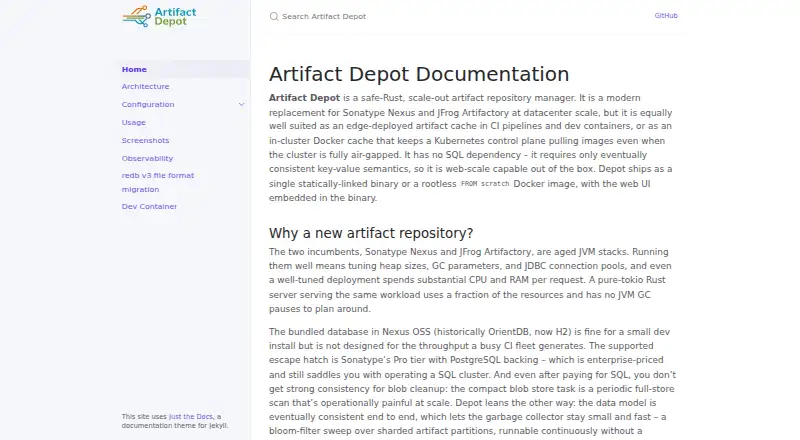This screenshot has height=440, width=800.
Task: Go to the Usage page
Action: [x=134, y=123]
